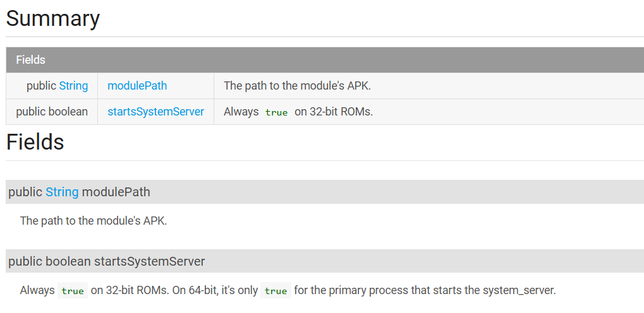Click the Fields table header bar
Viewport: 644px width, 313px height.
[x=325, y=60]
